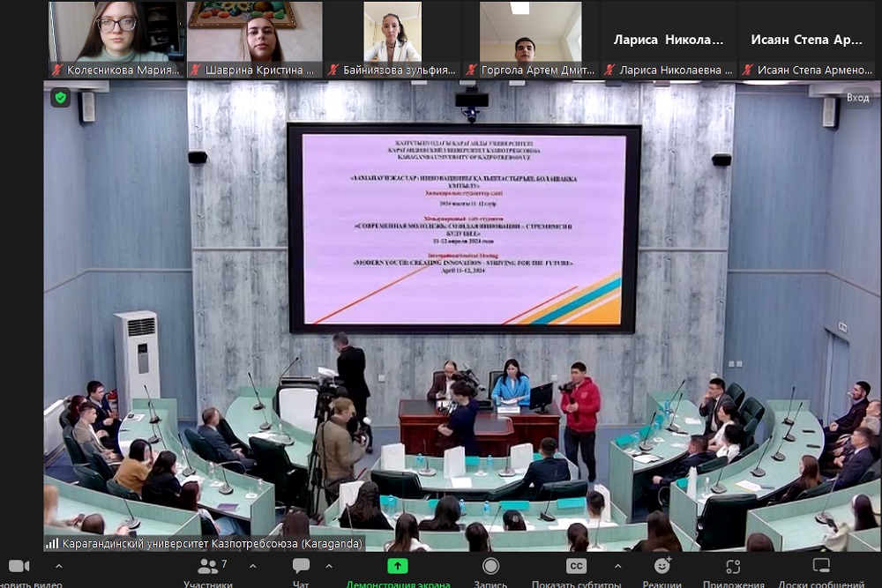Click the green encryption shield icon
Viewport: 882px width, 588px height.
pos(60,98)
